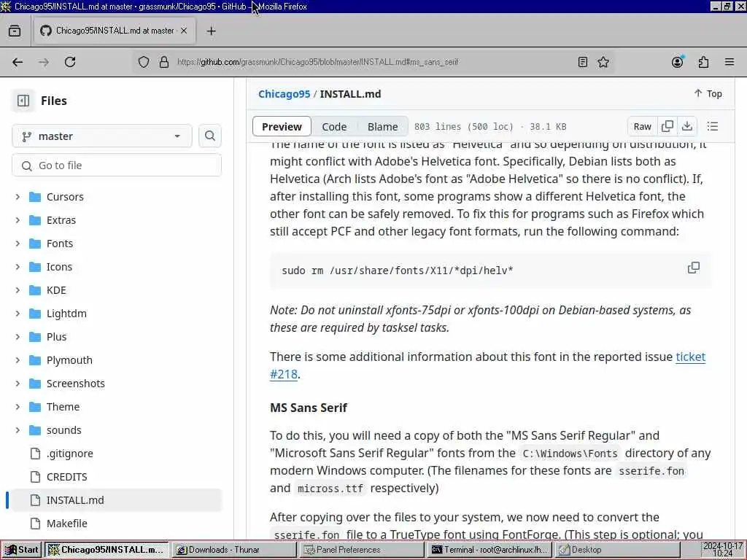
Task: Switch to the Code tab
Action: click(x=334, y=127)
